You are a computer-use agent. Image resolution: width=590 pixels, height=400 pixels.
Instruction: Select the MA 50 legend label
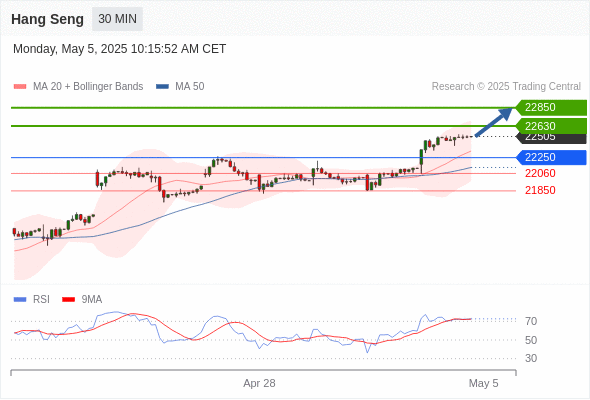190,87
